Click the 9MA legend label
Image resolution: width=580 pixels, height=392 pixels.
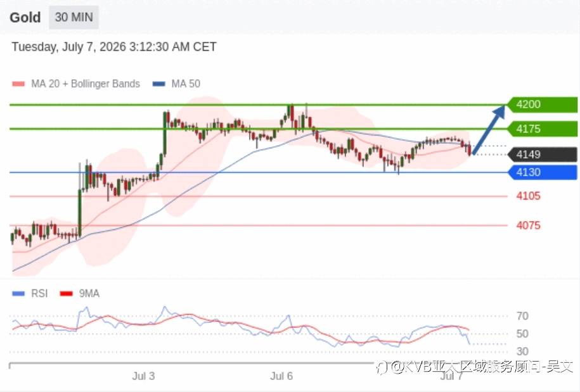[89, 294]
